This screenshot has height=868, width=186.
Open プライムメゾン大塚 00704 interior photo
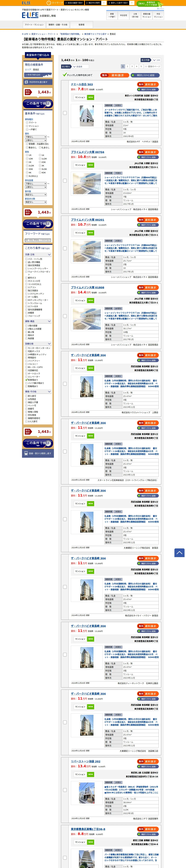(87, 183)
